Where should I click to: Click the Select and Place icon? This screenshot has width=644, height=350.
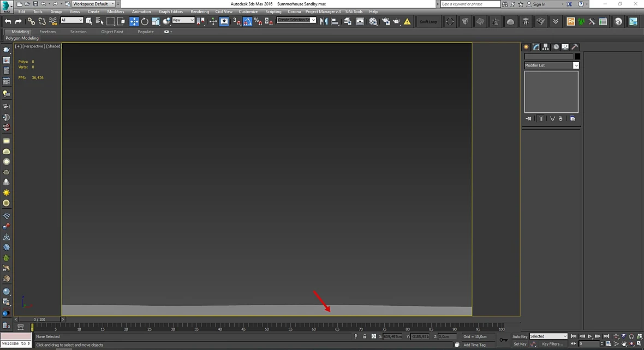point(167,21)
